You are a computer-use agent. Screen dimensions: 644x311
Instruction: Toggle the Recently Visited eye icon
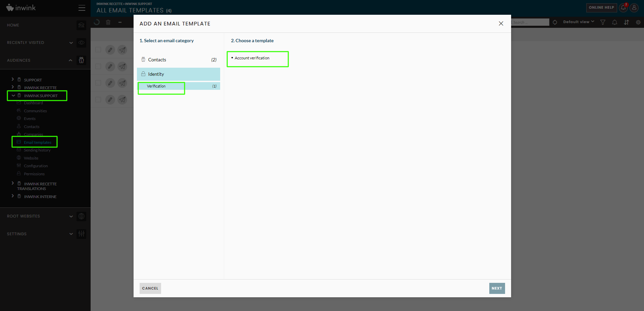81,43
